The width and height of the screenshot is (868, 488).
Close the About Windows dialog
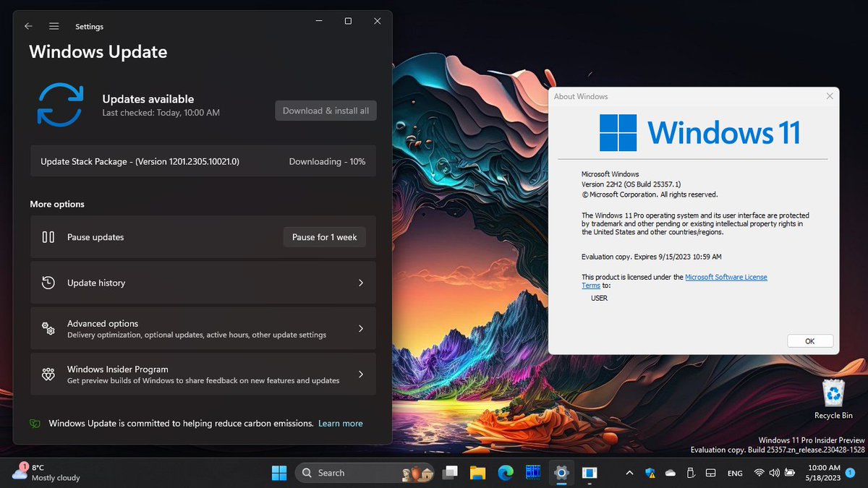coord(829,96)
